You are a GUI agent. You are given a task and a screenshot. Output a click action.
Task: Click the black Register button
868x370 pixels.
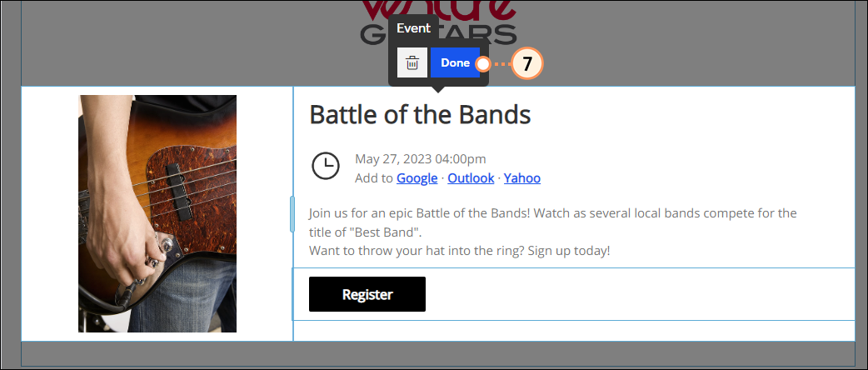tap(367, 294)
